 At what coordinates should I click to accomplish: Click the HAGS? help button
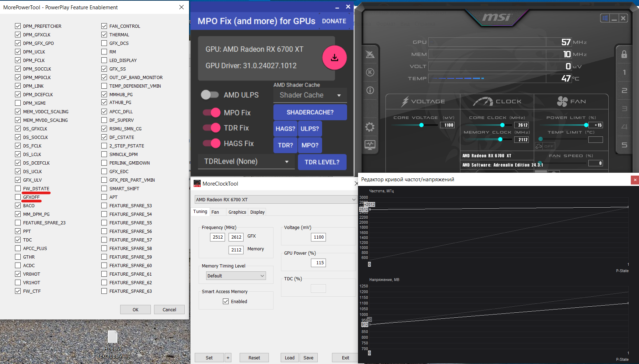(x=285, y=129)
